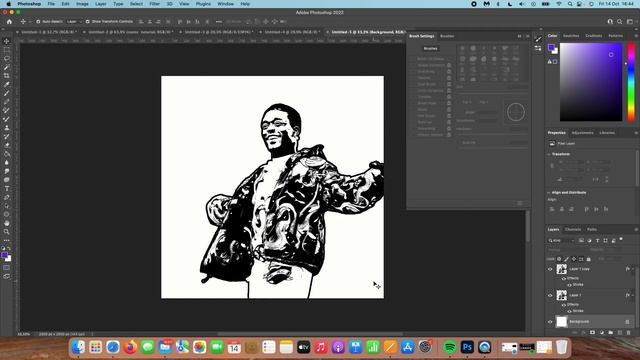This screenshot has height=360, width=640.
Task: Switch to the Adjustments tab
Action: tap(582, 133)
